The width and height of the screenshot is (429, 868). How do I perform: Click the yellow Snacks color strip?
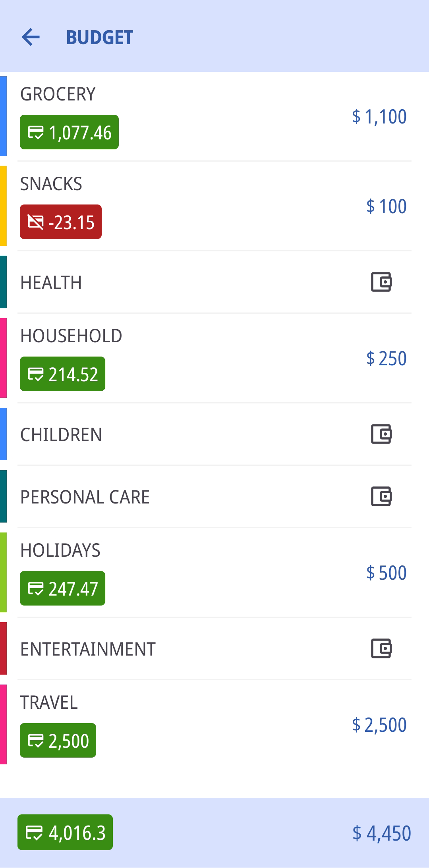[x=3, y=206]
